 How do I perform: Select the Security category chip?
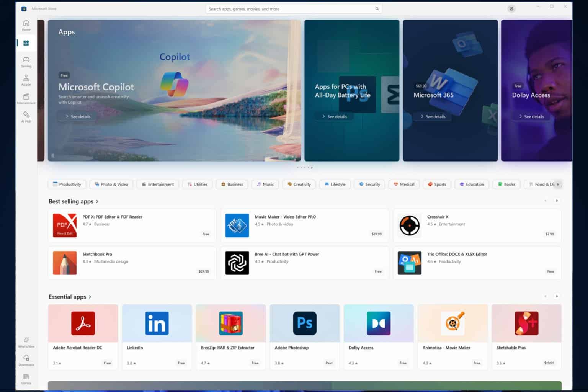point(369,184)
